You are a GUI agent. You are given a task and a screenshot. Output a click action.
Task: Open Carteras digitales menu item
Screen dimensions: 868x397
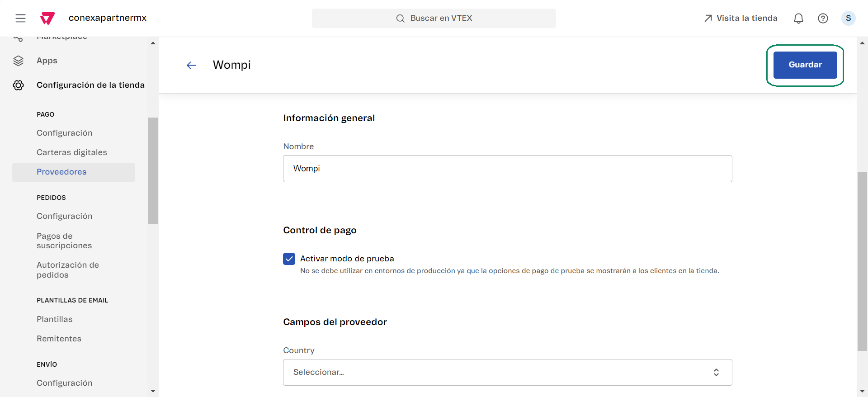point(72,152)
